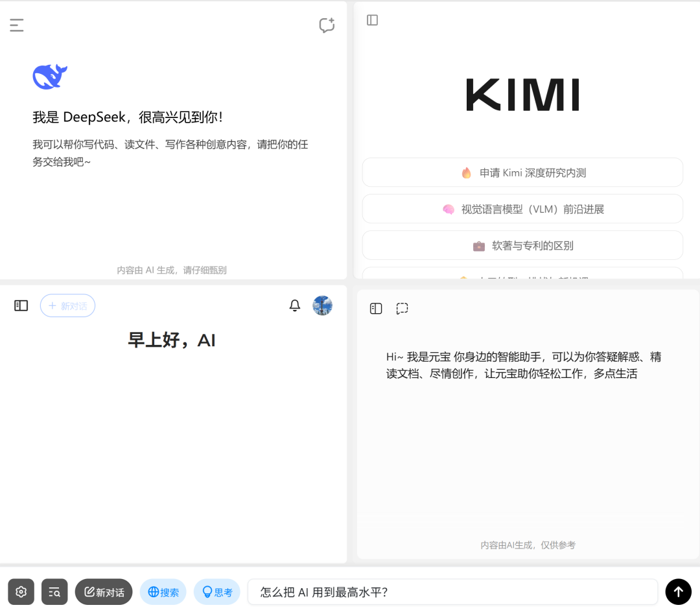Focus the prompt input field
This screenshot has height=614, width=700.
(x=452, y=592)
